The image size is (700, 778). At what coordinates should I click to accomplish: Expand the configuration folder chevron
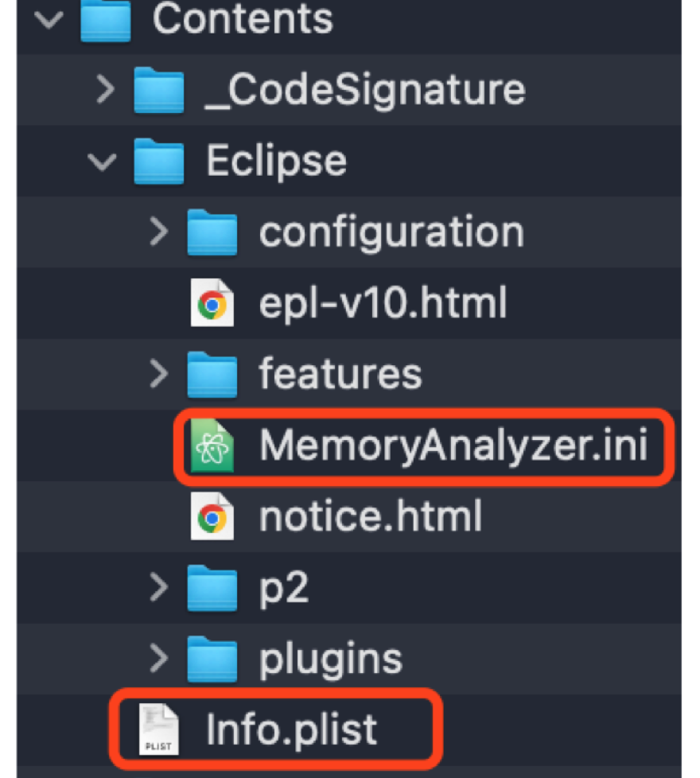click(x=159, y=231)
